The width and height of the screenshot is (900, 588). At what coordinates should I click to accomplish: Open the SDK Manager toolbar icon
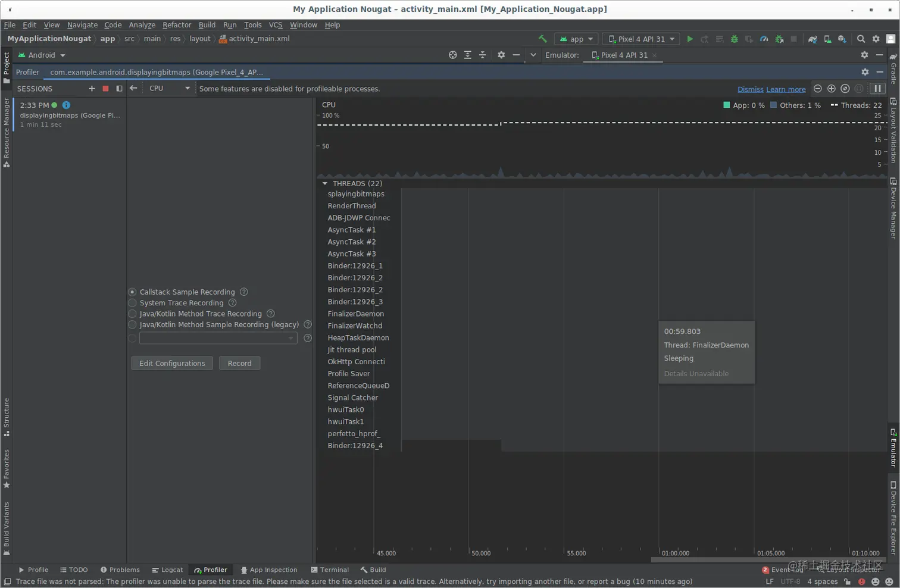[x=842, y=39]
